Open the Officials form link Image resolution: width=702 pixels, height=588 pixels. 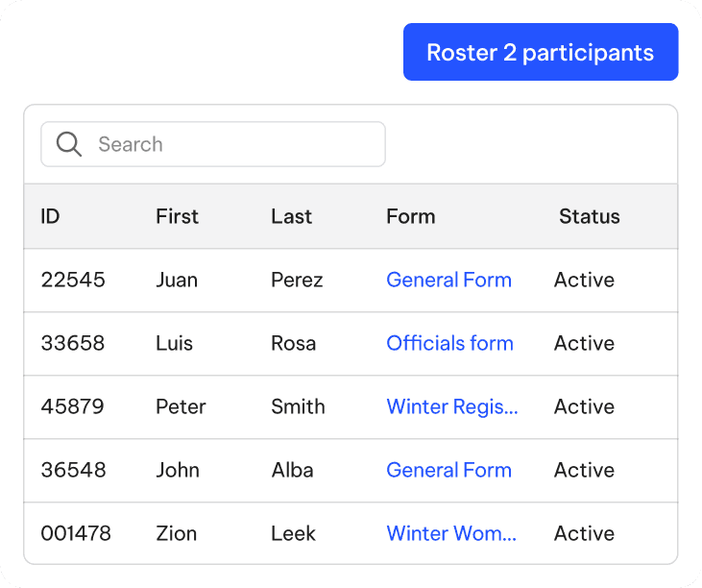449,344
